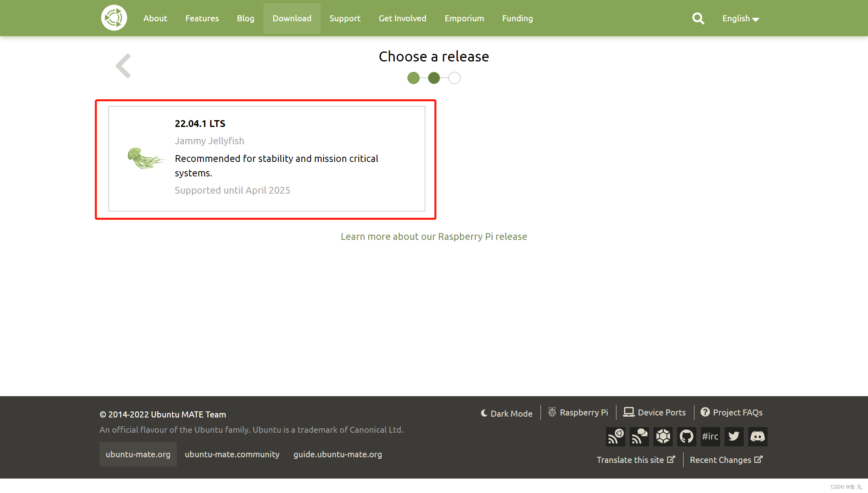Select the Raspberry Pi footer icon

578,412
